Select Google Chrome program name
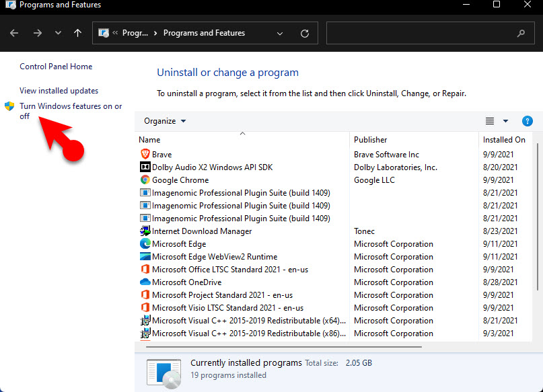 coord(180,180)
